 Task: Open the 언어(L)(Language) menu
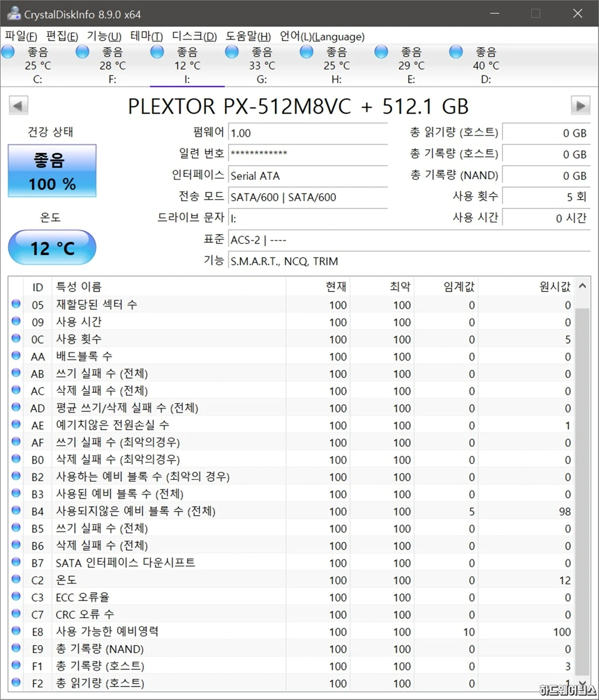(x=322, y=36)
